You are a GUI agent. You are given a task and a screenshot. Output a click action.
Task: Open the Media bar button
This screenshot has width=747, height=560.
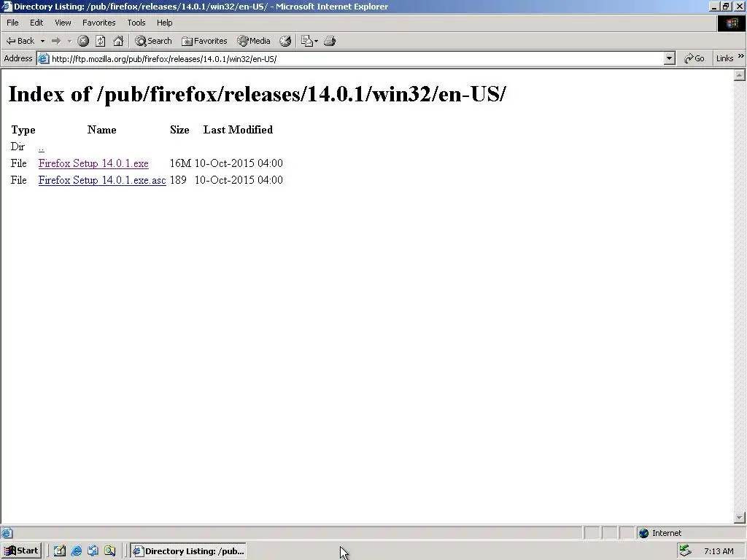(254, 41)
